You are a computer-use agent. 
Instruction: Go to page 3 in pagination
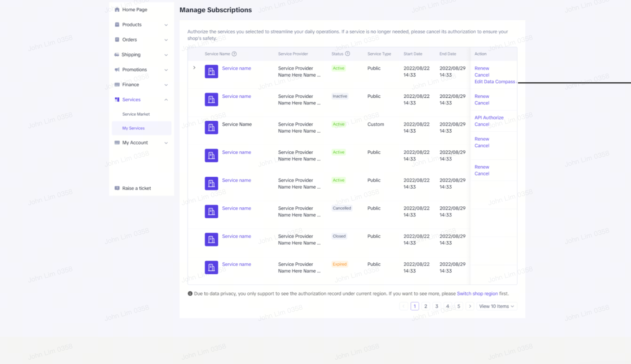[437, 306]
